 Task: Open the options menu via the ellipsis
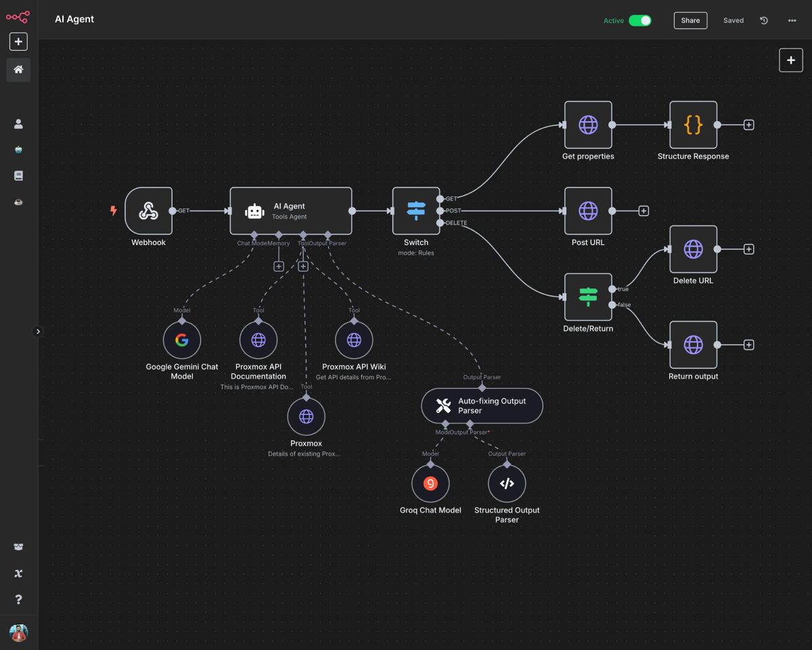tap(792, 20)
